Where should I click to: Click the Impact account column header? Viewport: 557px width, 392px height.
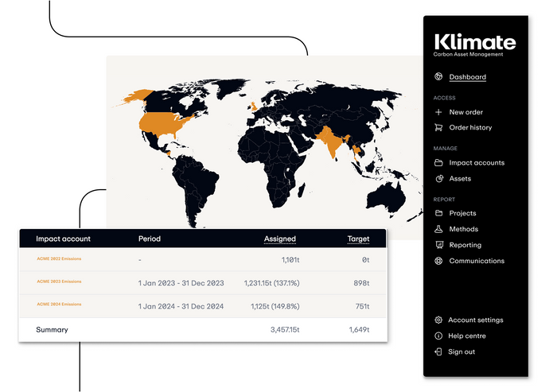click(x=63, y=239)
